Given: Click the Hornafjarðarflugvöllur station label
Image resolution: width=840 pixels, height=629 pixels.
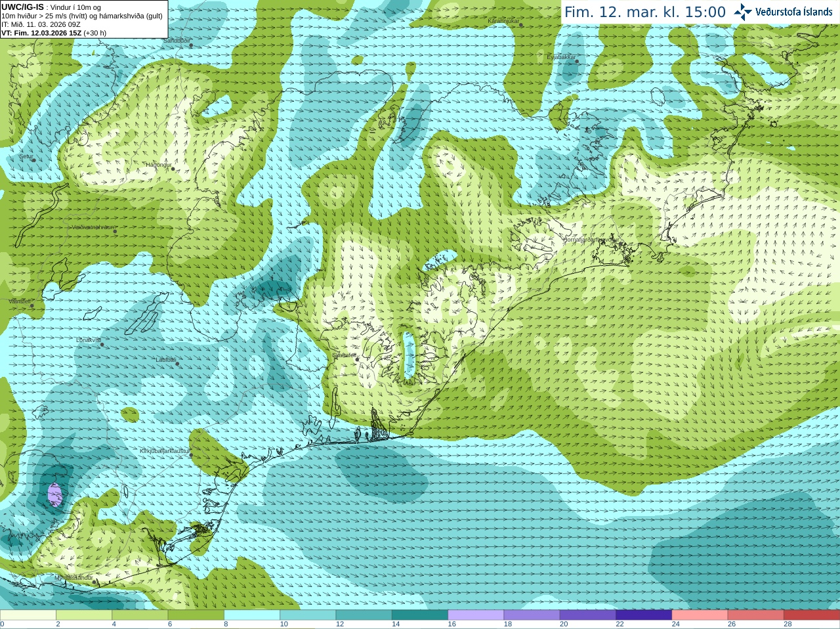Looking at the screenshot, I should 591,240.
